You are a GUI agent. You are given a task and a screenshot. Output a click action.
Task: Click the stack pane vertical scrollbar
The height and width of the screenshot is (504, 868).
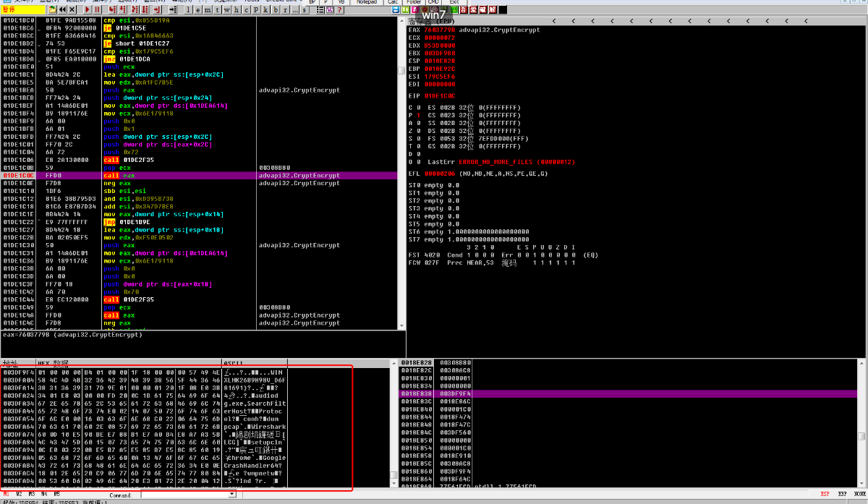(862, 424)
